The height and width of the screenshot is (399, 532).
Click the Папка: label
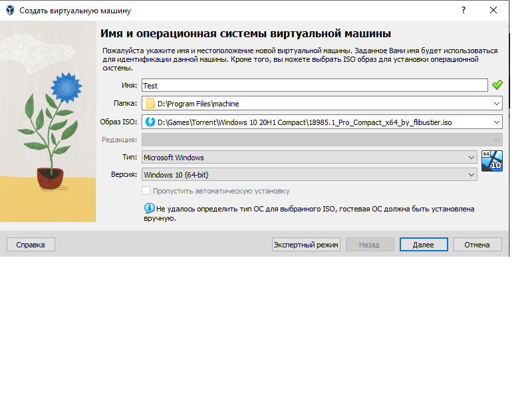(125, 103)
